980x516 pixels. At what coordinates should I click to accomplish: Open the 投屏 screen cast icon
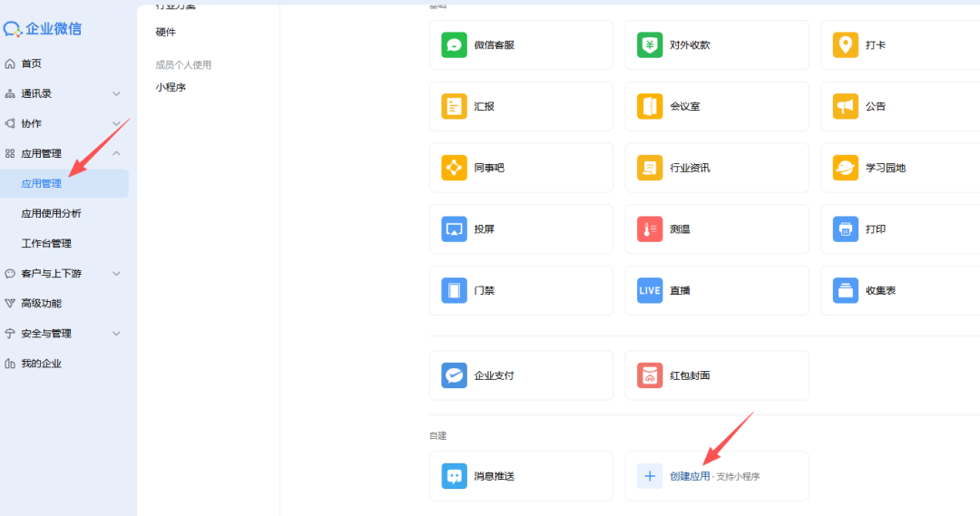pos(455,229)
